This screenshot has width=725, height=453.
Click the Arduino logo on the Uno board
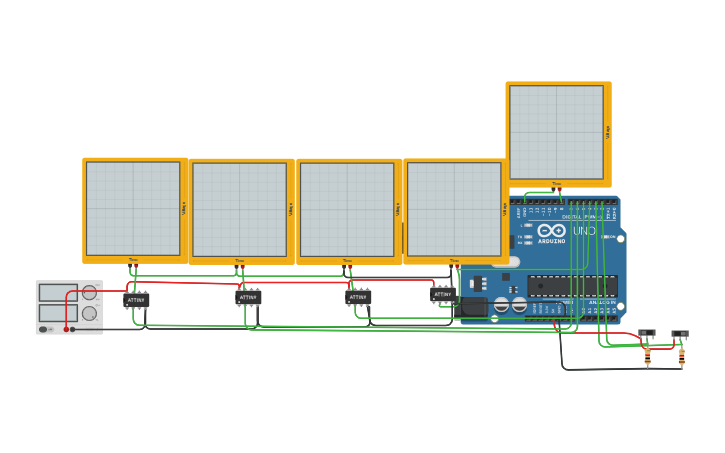[552, 232]
